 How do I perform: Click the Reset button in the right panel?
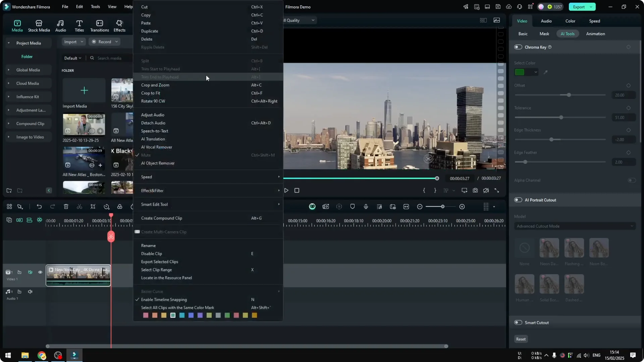click(x=521, y=339)
